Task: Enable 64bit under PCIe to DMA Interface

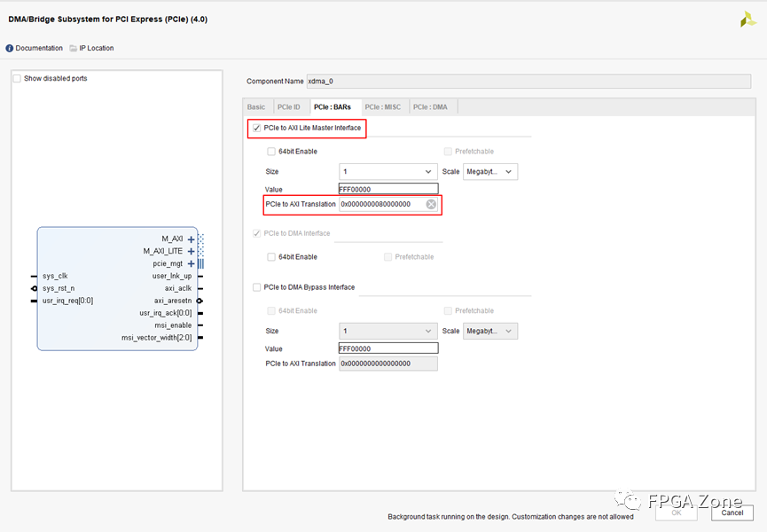Action: pos(271,257)
